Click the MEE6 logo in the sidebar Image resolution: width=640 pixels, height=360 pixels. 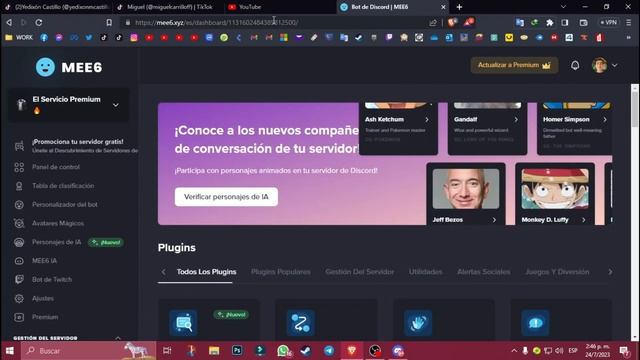tap(69, 67)
